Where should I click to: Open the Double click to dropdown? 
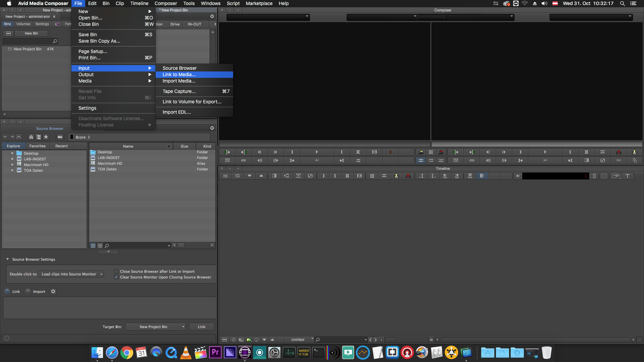pyautogui.click(x=71, y=274)
